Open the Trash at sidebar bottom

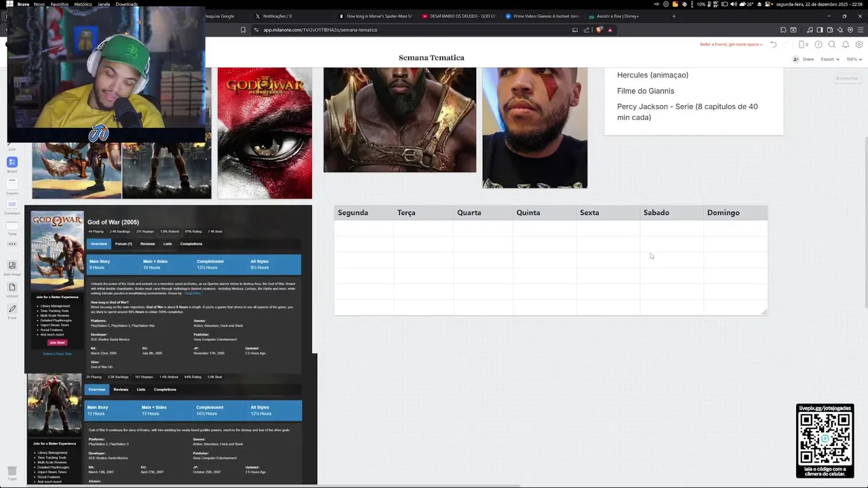tap(12, 472)
